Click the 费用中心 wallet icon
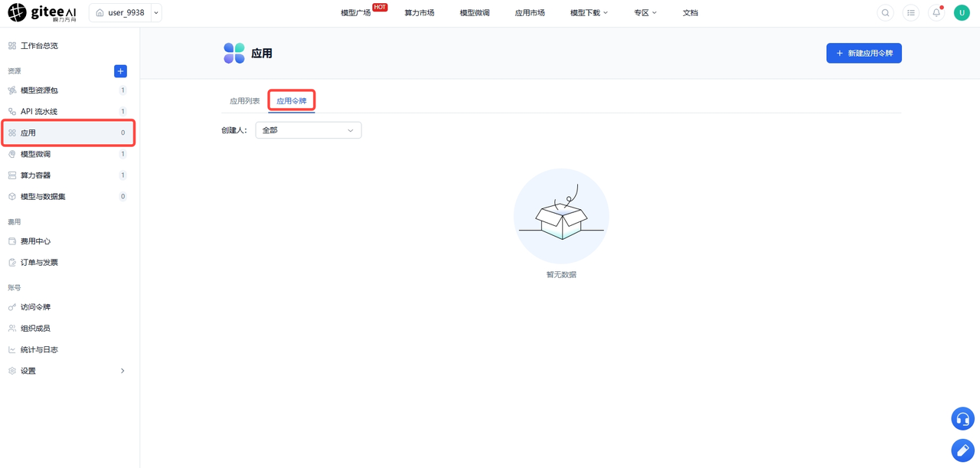 (12, 241)
